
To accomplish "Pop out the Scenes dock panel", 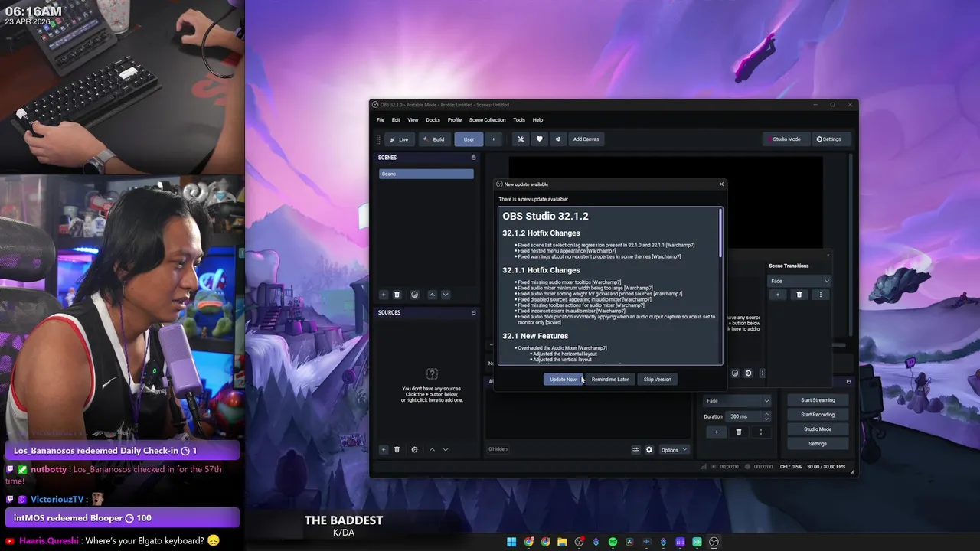I will click(x=473, y=158).
